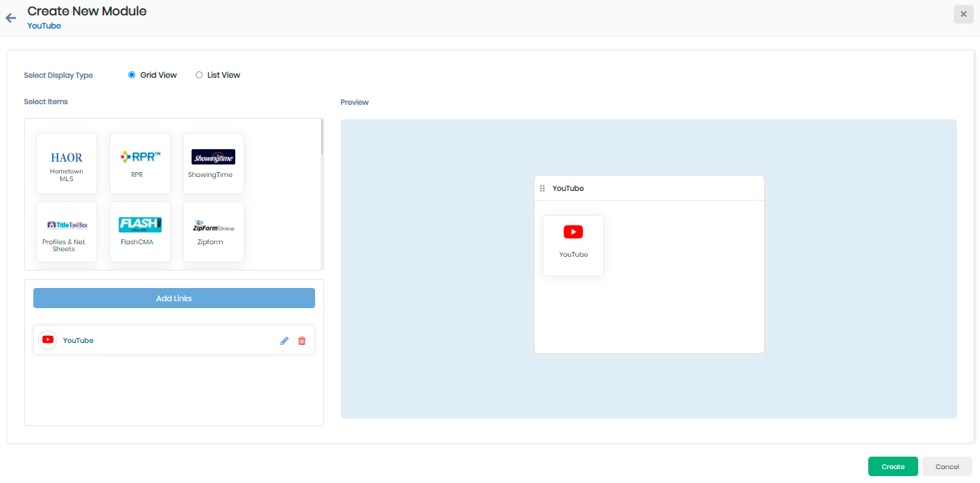Click the back arrow near Create New Module
The image size is (980, 483).
pos(10,17)
